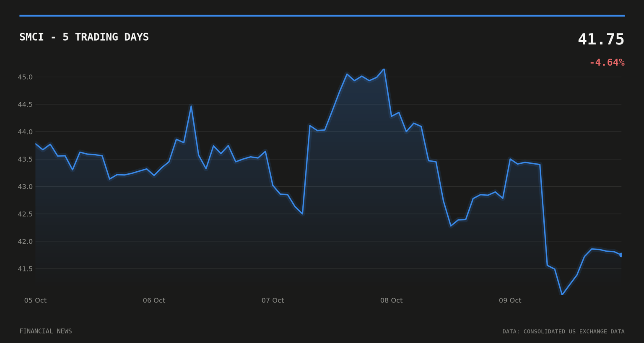
Task: Click the 43.5 y-axis label
Action: tap(25, 159)
